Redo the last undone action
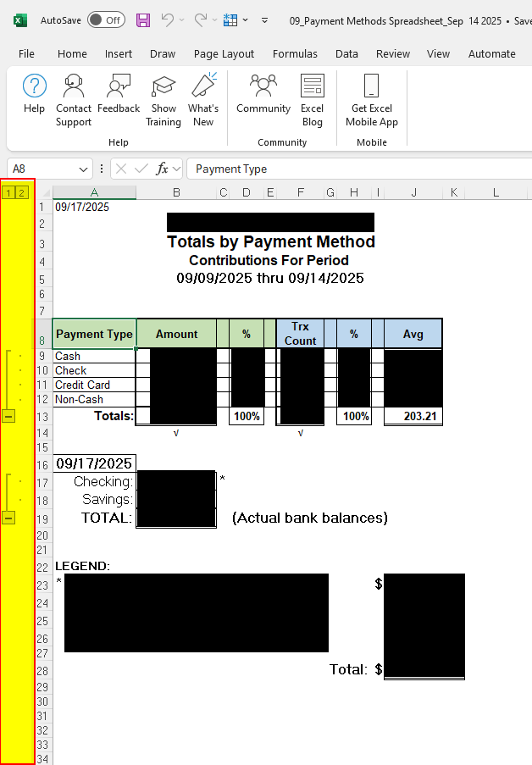Image resolution: width=532 pixels, height=765 pixels. coord(201,20)
